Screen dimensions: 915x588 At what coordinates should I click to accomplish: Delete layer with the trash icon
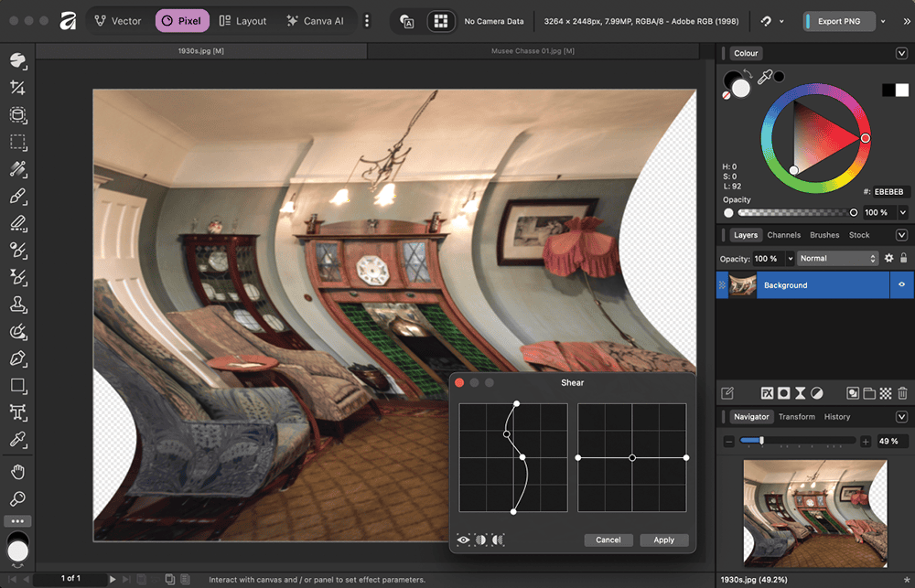point(902,393)
